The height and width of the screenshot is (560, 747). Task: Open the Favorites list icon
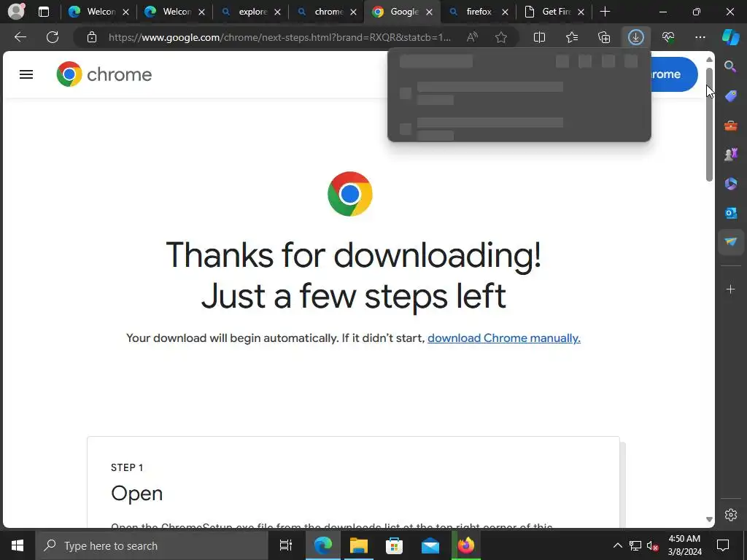click(572, 37)
